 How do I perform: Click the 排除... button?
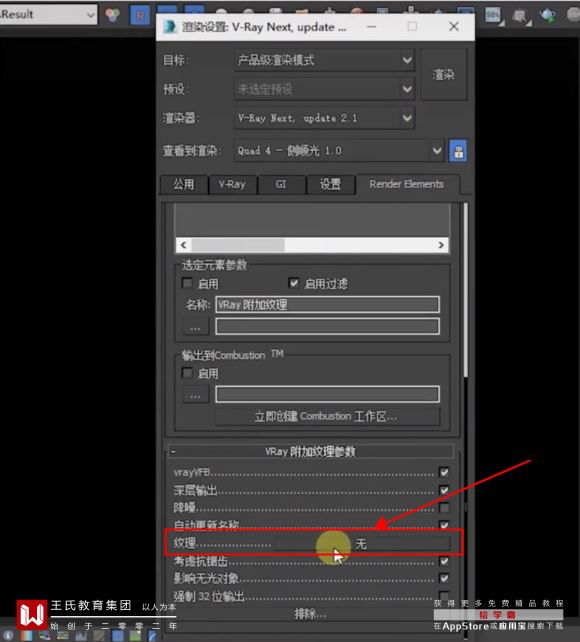click(310, 614)
